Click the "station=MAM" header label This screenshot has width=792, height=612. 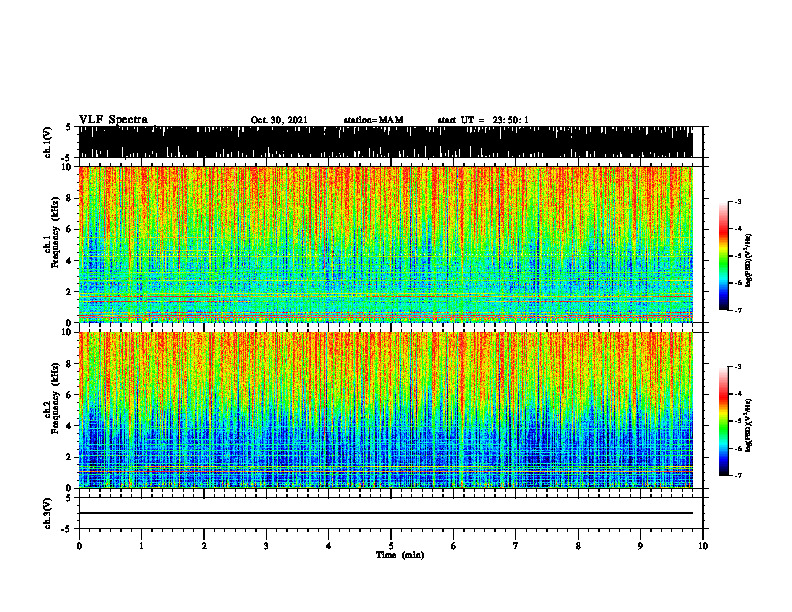(373, 120)
